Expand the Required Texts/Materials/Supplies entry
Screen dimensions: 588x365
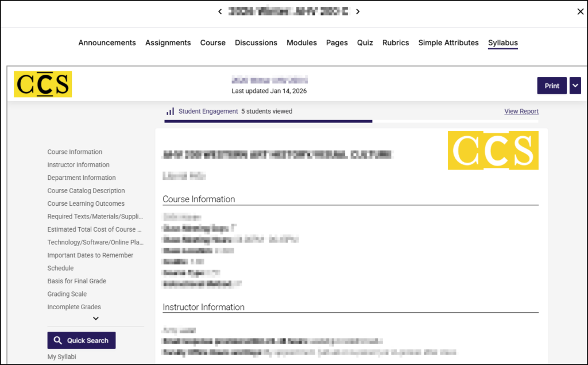pyautogui.click(x=95, y=216)
